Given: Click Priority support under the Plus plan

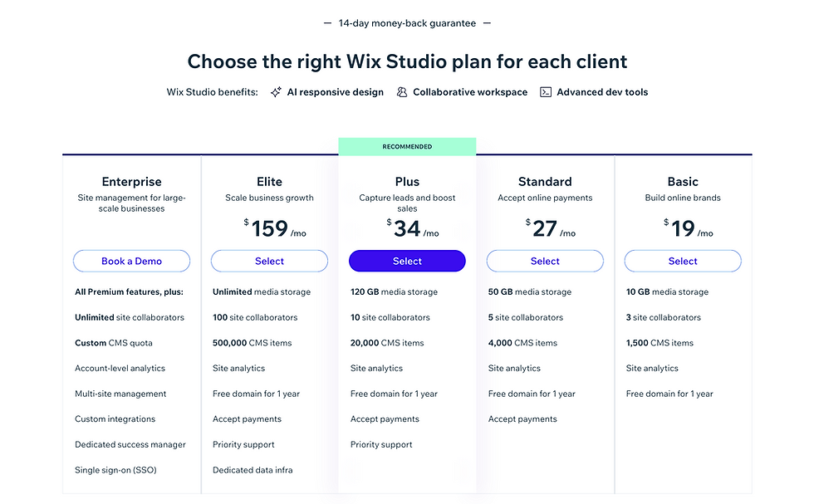Looking at the screenshot, I should [x=381, y=444].
